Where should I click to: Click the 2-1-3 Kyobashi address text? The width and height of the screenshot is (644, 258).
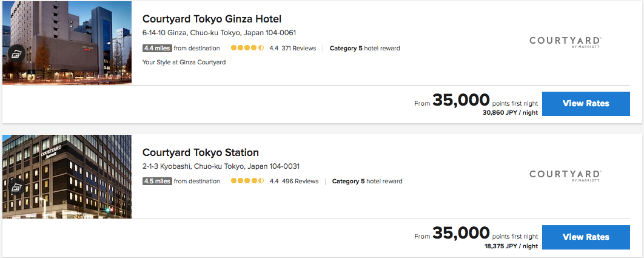point(221,166)
